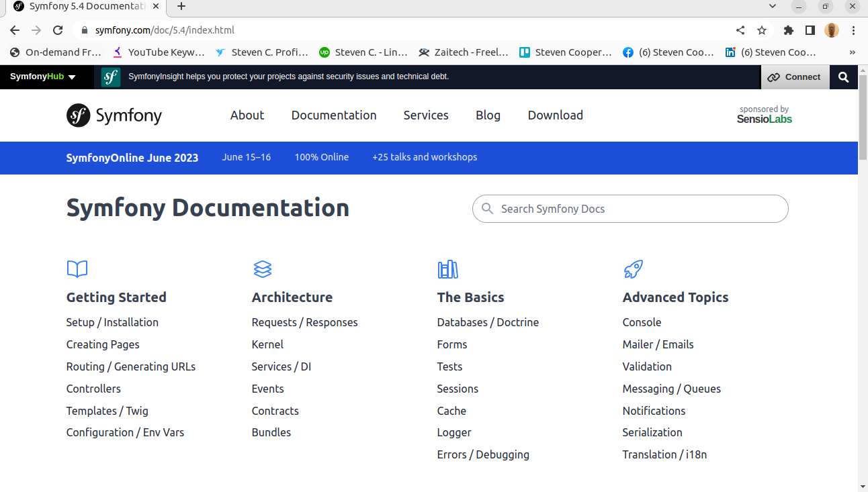Open a new browser tab
This screenshot has height=492, width=868.
(x=181, y=7)
